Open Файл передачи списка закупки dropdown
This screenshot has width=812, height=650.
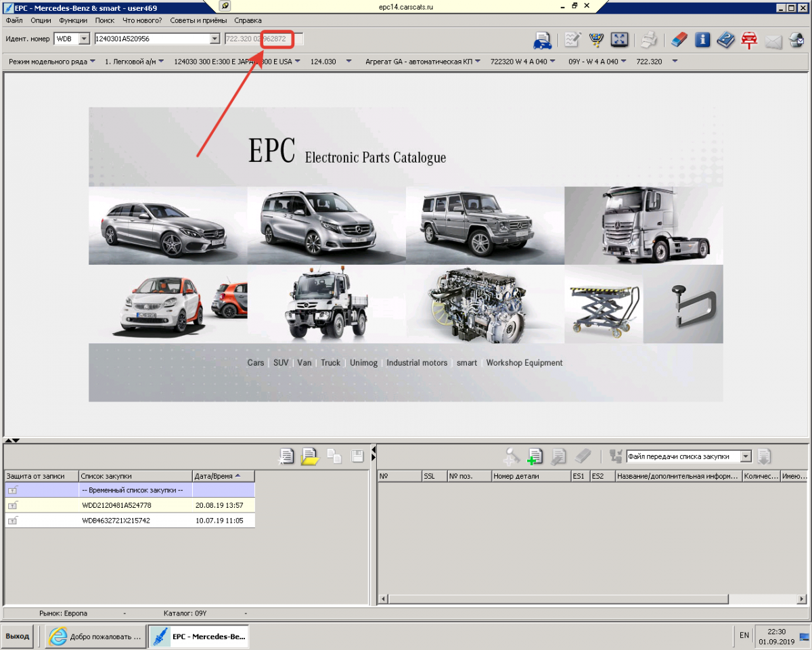[746, 457]
